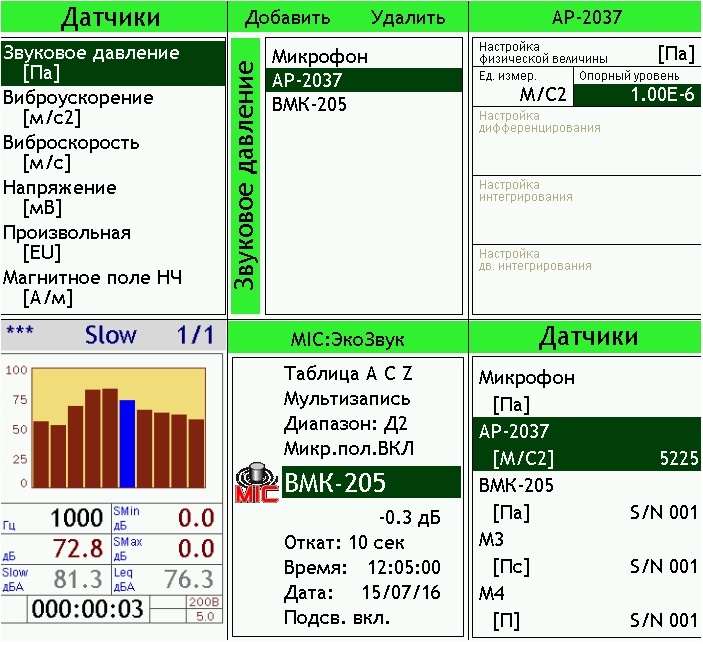Viewport: 703px width, 646px height.
Task: Toggle Подсв. вкл. backlight setting
Action: point(336,617)
